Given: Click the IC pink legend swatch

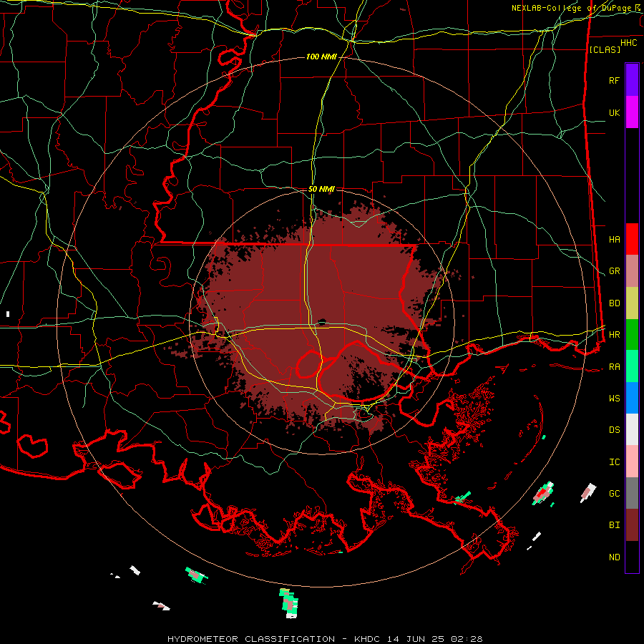Looking at the screenshot, I should [632, 462].
